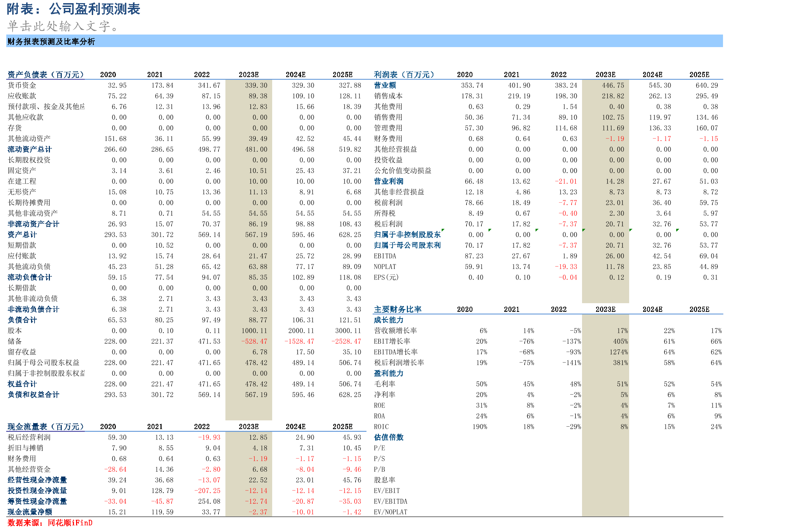The image size is (790, 532).
Task: Select the 资产总计 2022 value 569.14
Action: (209, 235)
